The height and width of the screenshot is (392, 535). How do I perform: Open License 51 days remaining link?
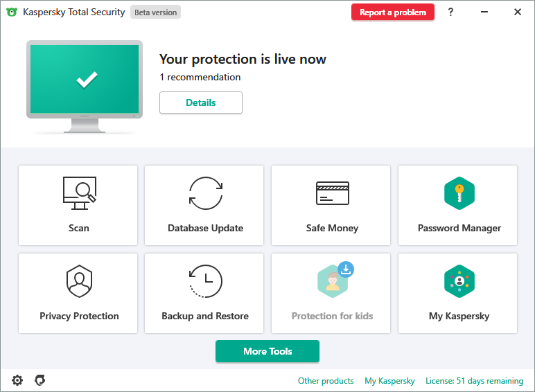(x=474, y=381)
